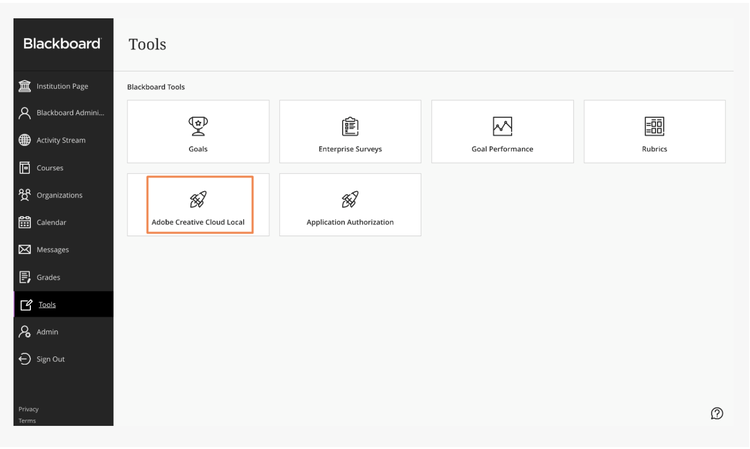Click the Goal Performance chart icon

point(502,126)
